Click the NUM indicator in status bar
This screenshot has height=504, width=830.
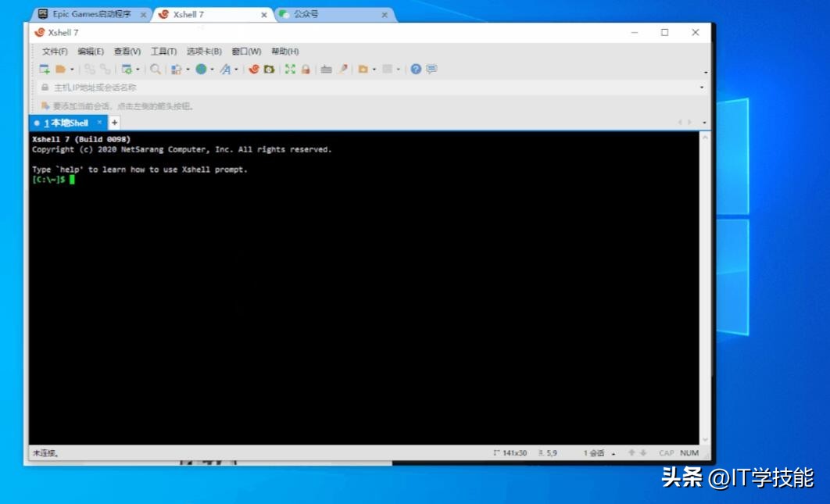coord(689,453)
